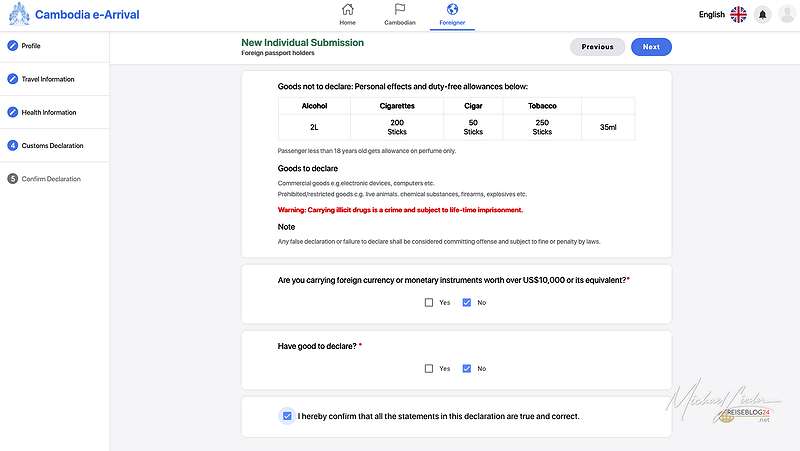Check Yes for goods to declare
The image size is (800, 451).
(x=429, y=368)
